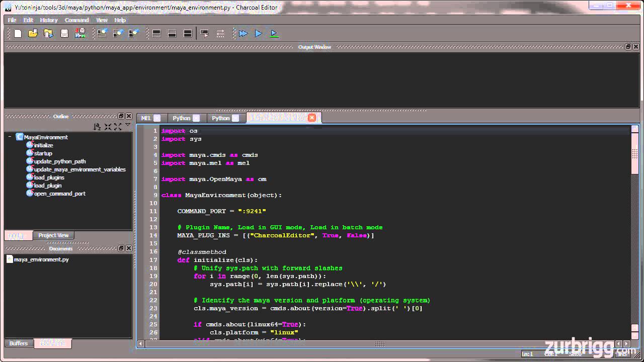
Task: Open the Edit menu
Action: coord(28,20)
